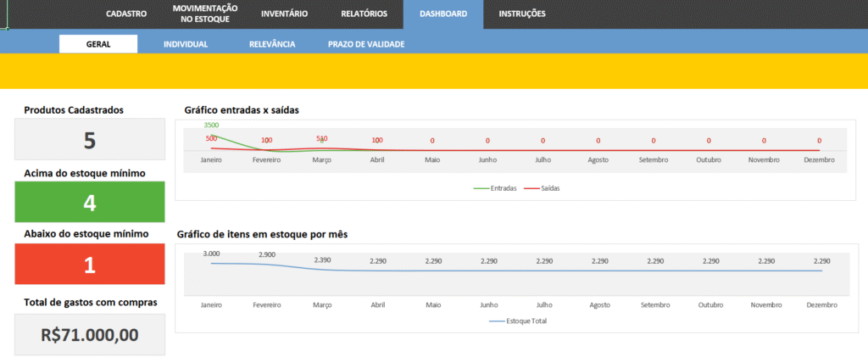Open the CADASTRO tab
This screenshot has height=363, width=868.
(126, 14)
